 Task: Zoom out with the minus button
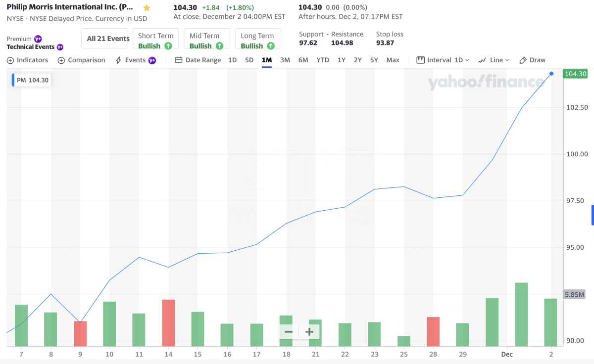[x=289, y=332]
